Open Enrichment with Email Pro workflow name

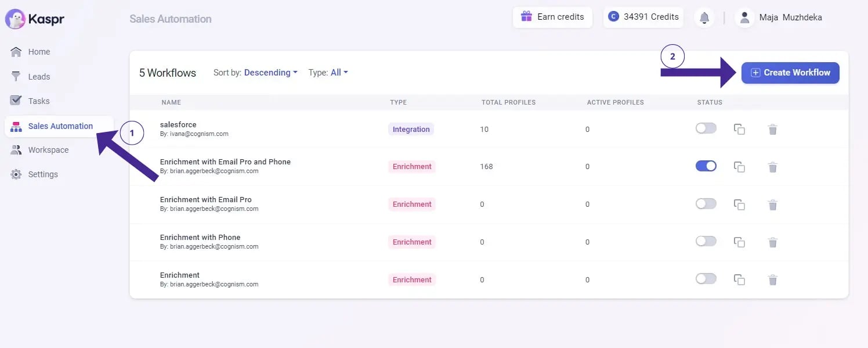[x=206, y=199]
